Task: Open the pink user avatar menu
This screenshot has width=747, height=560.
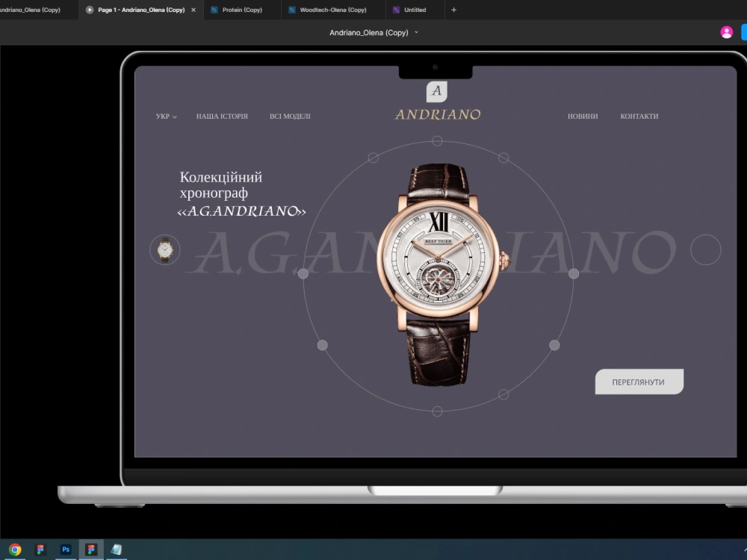Action: tap(726, 32)
